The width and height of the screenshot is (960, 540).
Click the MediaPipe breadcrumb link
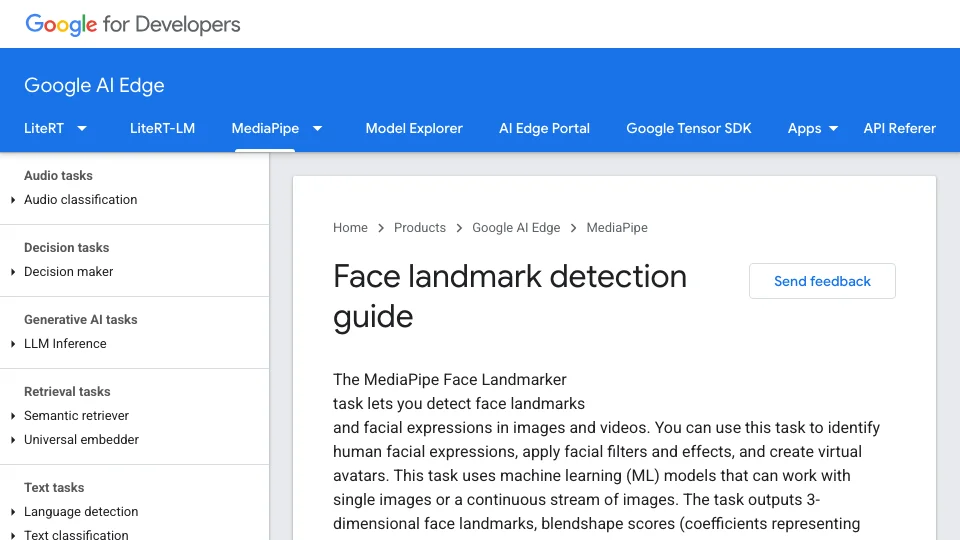tap(617, 228)
